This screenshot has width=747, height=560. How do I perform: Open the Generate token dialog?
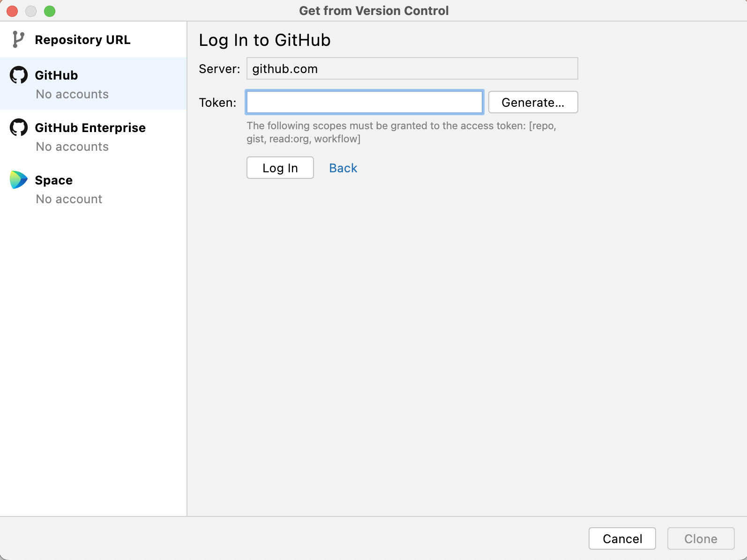[533, 102]
